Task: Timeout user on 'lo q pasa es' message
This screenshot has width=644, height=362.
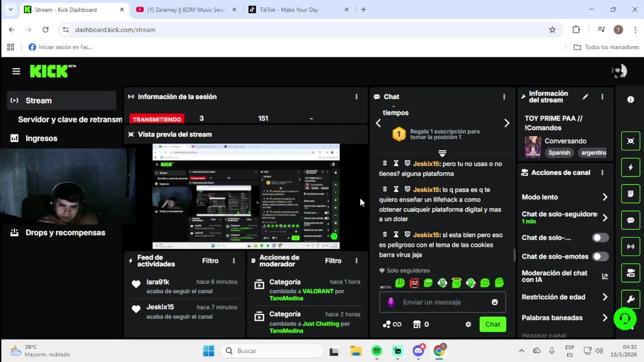Action: point(396,190)
